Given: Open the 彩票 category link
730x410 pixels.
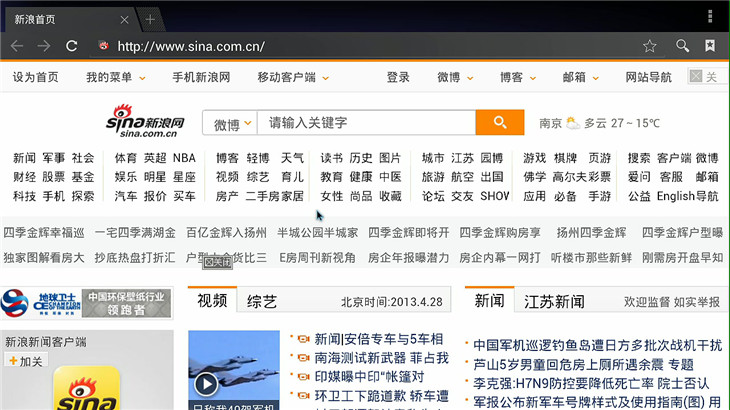Looking at the screenshot, I should point(599,177).
